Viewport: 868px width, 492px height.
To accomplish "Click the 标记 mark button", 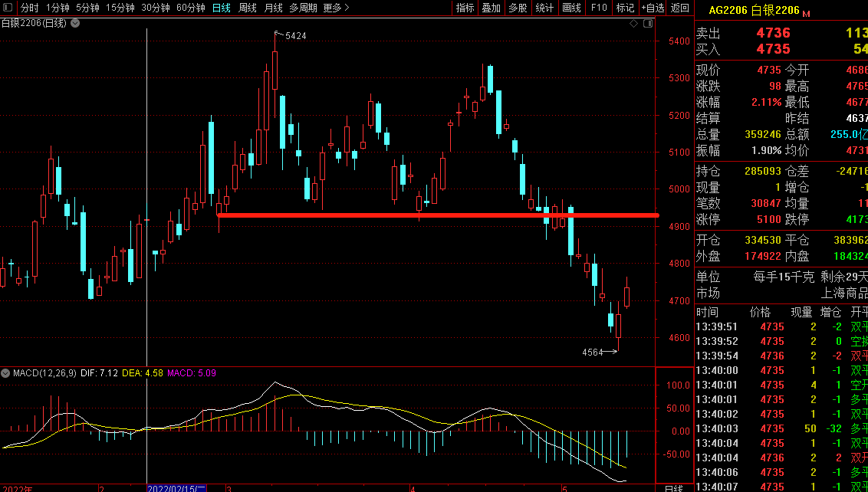I will (x=625, y=8).
